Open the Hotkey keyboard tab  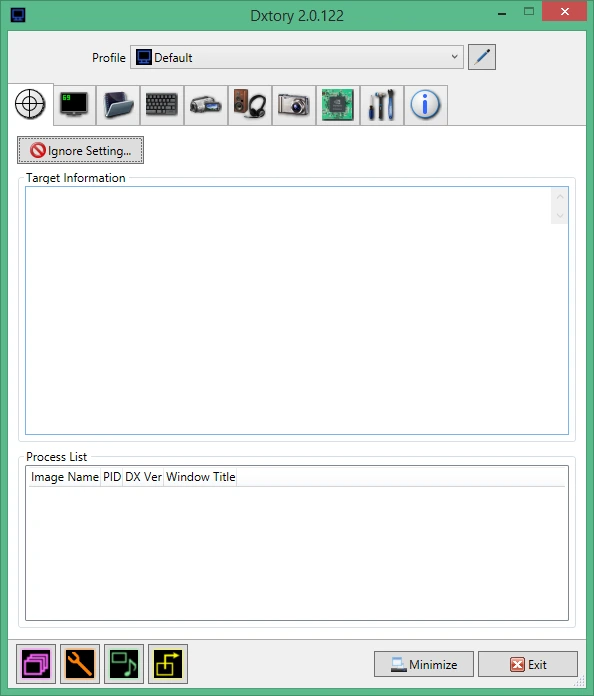[x=162, y=105]
